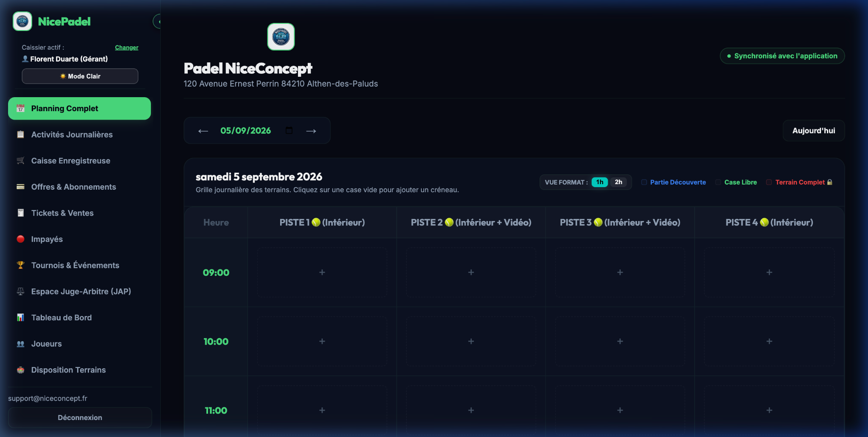Click the Tickets & Ventes receipt icon
Viewport: 868px width, 437px height.
point(20,213)
